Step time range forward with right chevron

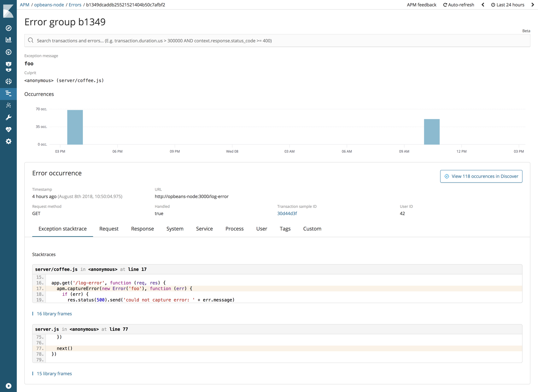[533, 5]
